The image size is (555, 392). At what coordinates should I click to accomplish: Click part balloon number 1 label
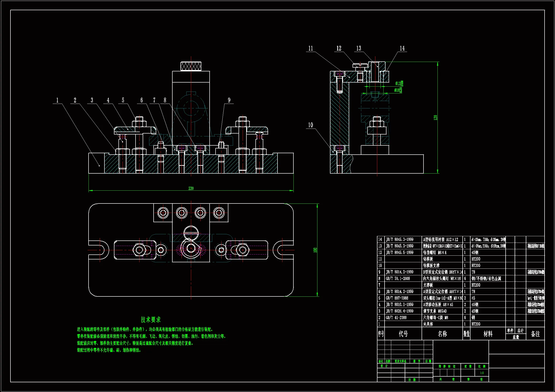pyautogui.click(x=57, y=100)
